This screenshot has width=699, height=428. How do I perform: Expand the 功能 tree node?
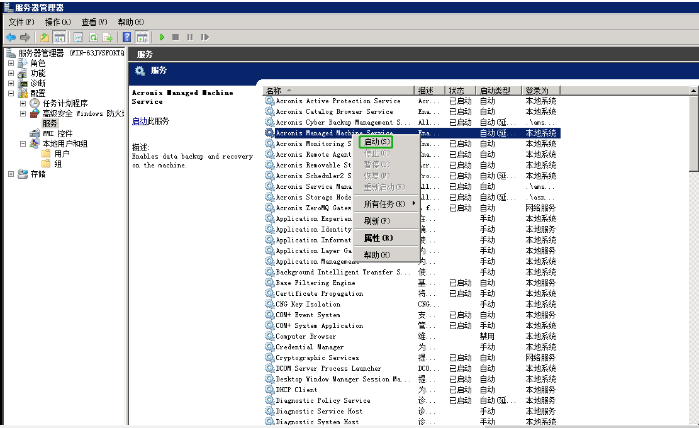11,73
